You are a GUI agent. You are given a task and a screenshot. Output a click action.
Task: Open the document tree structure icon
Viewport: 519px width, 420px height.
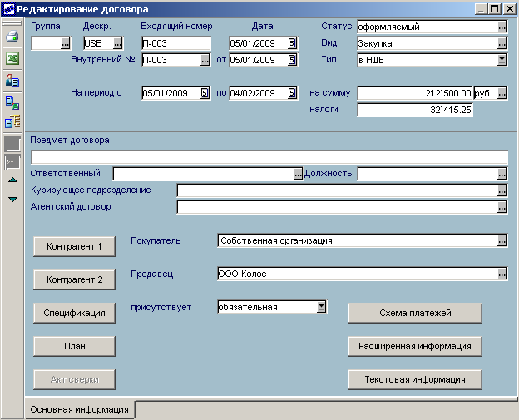coord(12,121)
